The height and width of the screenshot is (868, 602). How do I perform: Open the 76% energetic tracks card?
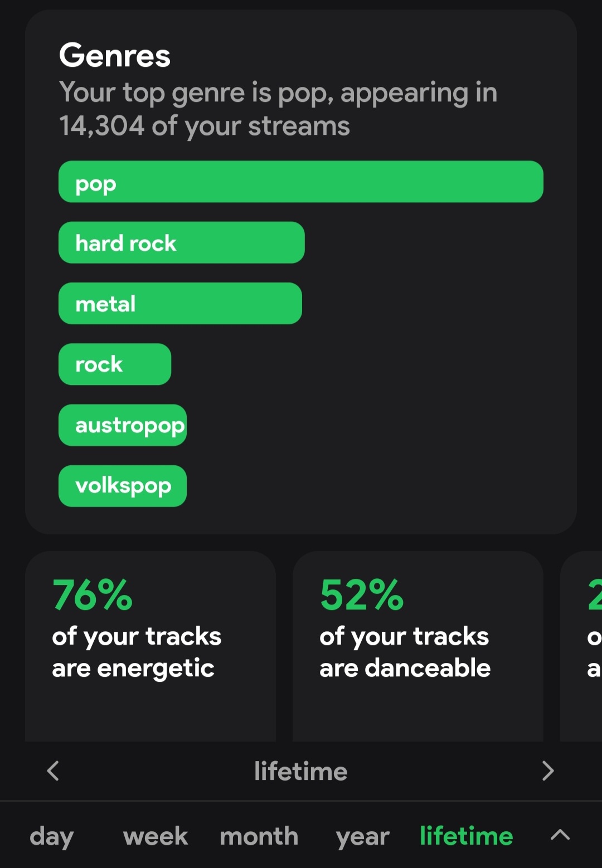click(151, 646)
